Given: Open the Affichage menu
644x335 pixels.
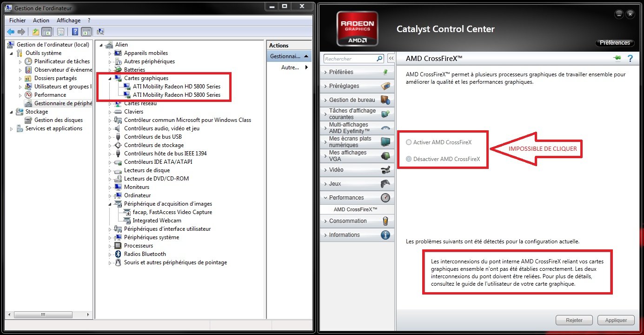Looking at the screenshot, I should (68, 20).
